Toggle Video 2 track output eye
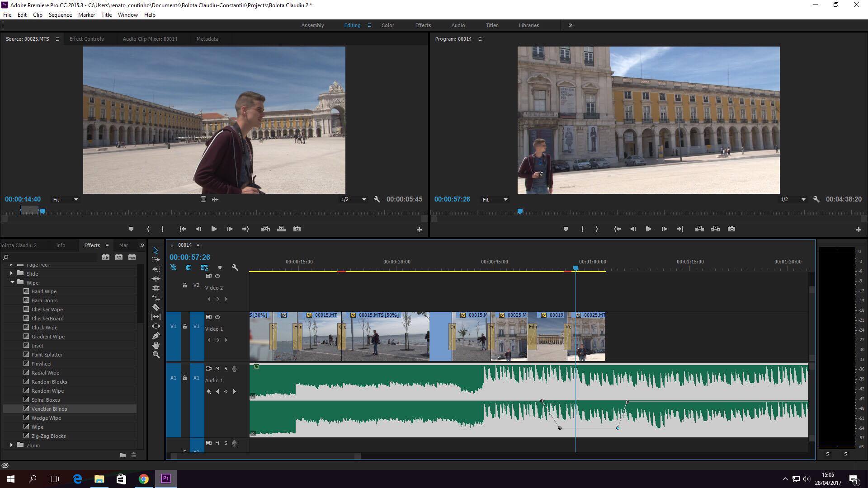This screenshot has height=488, width=868. click(217, 276)
